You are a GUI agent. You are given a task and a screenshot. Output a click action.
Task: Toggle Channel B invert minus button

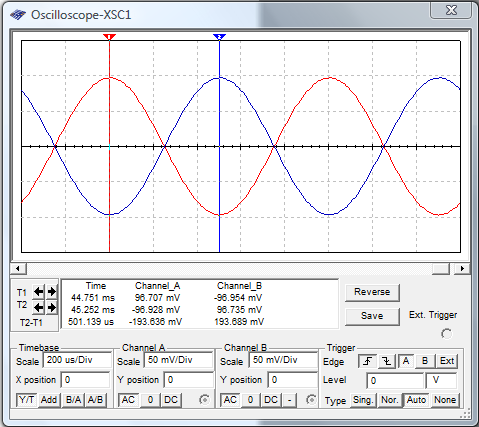pyautogui.click(x=289, y=400)
